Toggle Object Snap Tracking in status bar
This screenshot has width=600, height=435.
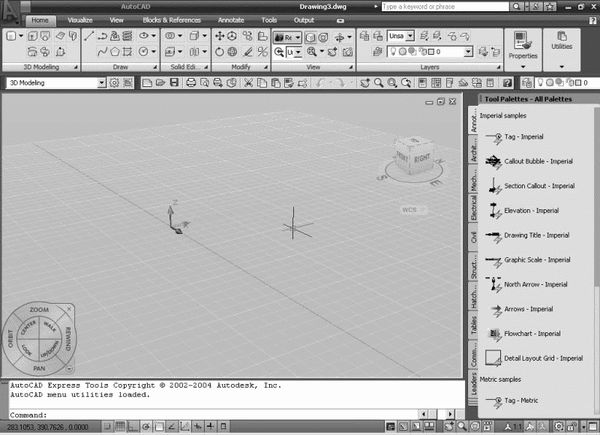(172, 426)
